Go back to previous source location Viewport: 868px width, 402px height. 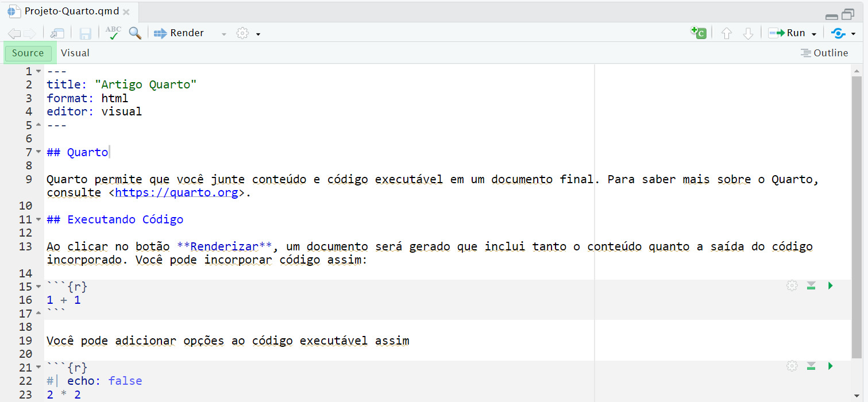tap(14, 33)
